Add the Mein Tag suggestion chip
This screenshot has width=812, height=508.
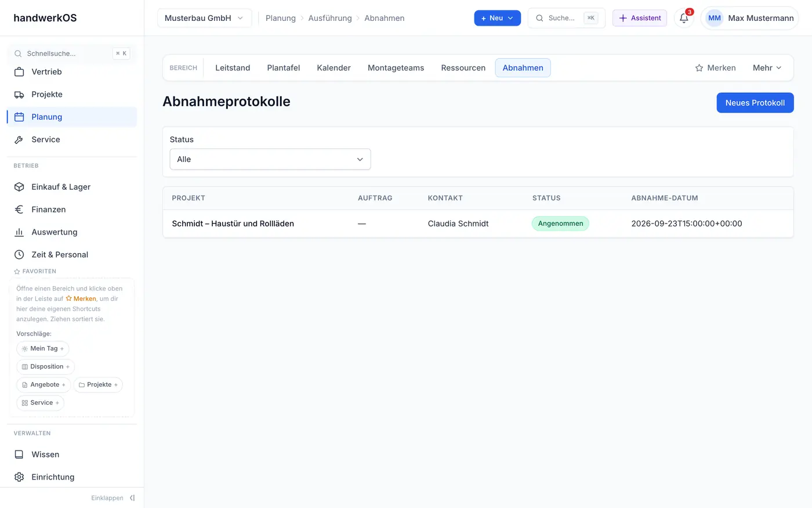[43, 348]
